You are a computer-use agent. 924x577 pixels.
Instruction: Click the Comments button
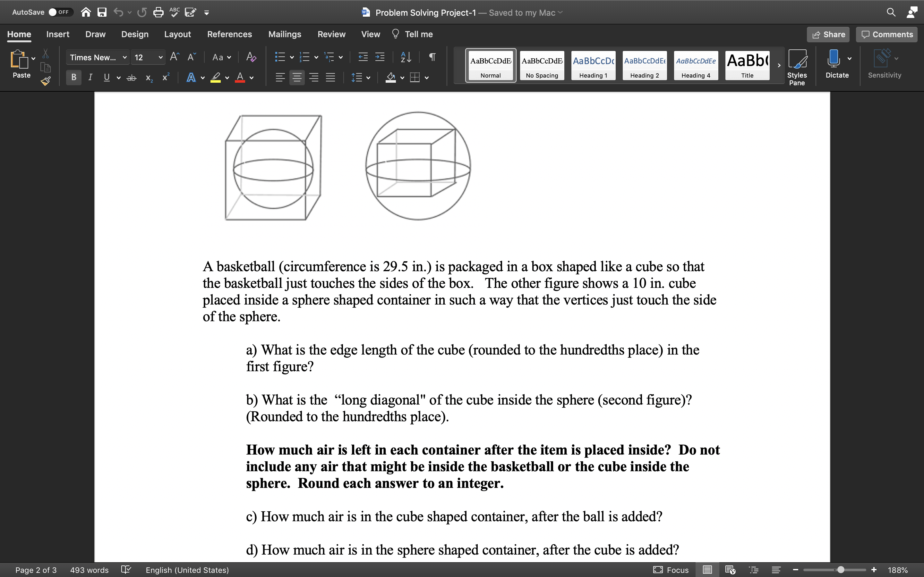point(888,34)
